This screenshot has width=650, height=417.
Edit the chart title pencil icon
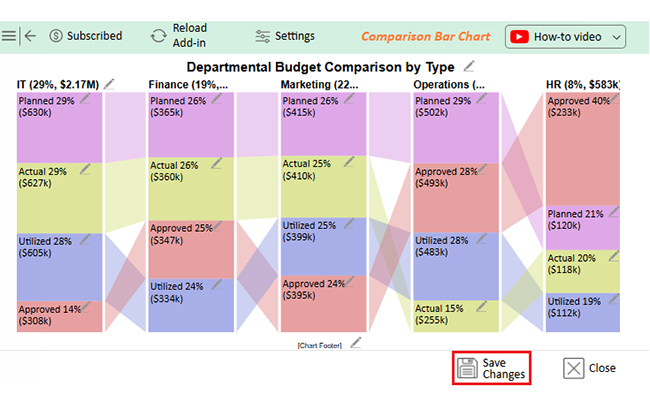point(469,66)
